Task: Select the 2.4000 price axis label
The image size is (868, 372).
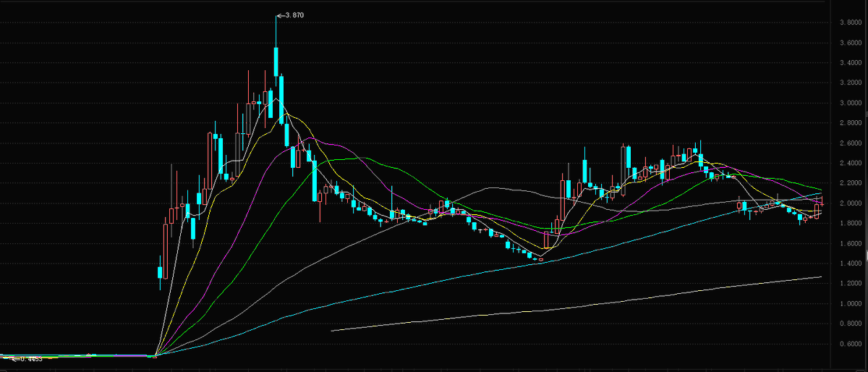Action: (x=850, y=163)
